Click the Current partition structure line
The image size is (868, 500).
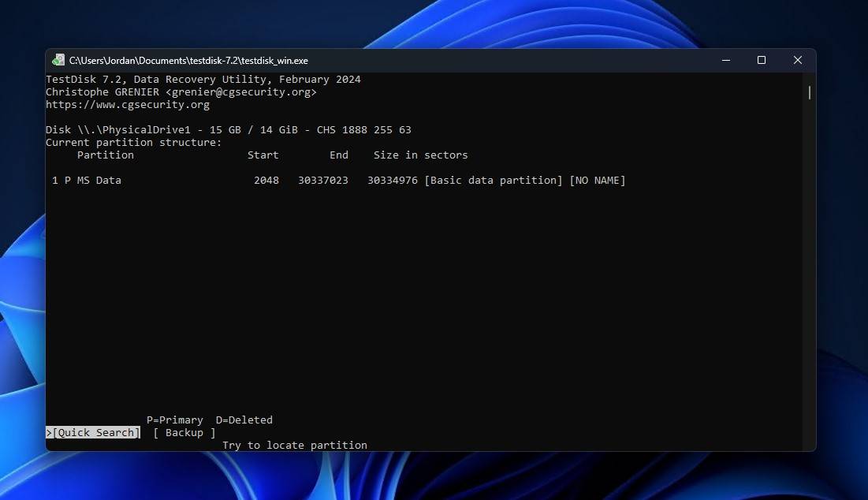click(x=134, y=142)
